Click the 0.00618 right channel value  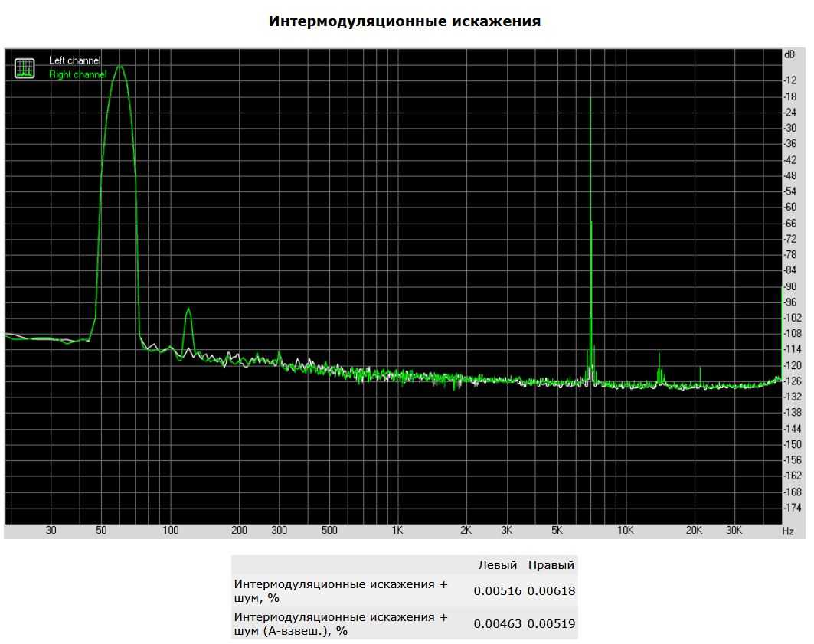[551, 591]
